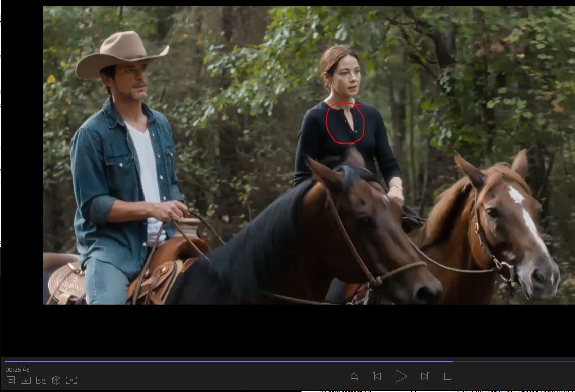The width and height of the screenshot is (575, 392).
Task: Click the eject/open file button
Action: [x=354, y=376]
